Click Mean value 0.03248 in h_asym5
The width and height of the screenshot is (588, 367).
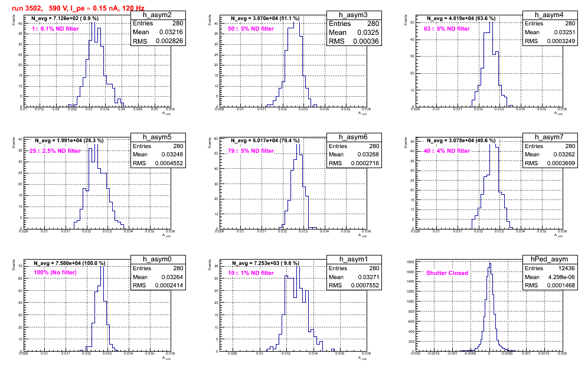pos(172,154)
